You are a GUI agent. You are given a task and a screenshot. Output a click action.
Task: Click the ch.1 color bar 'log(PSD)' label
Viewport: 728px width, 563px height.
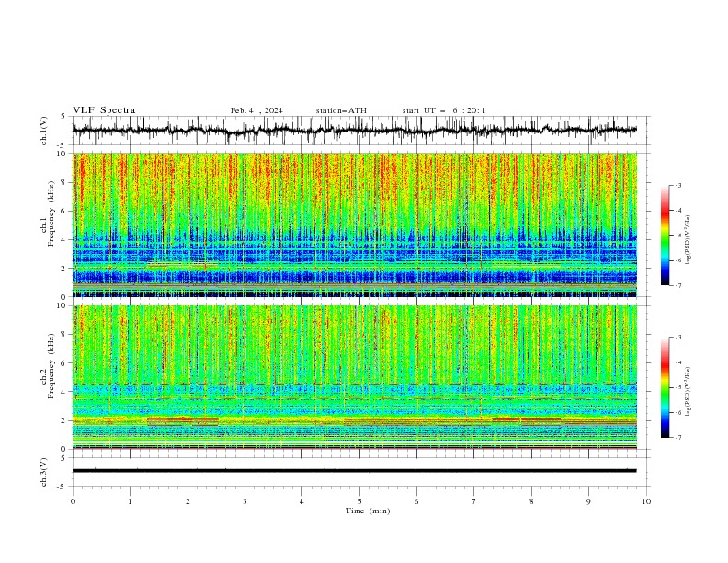[x=688, y=240]
